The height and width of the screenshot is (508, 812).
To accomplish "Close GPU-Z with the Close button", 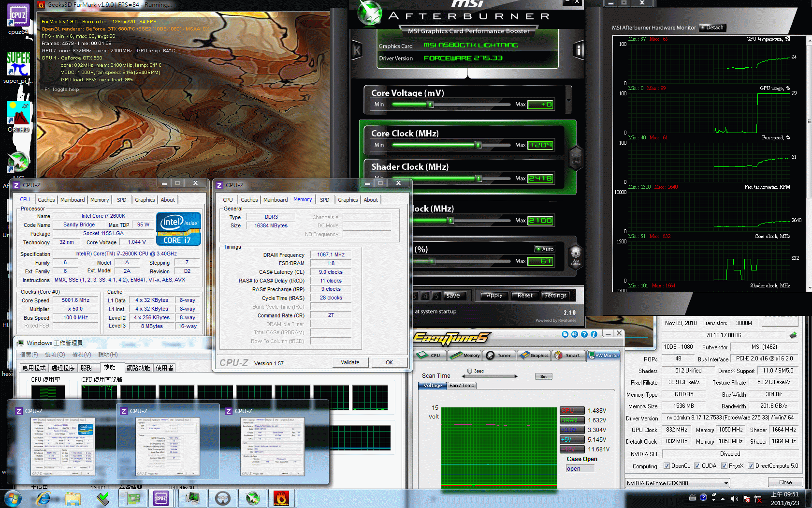I will coord(785,482).
